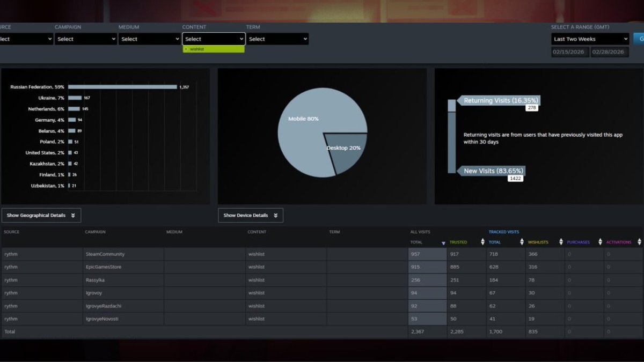Click the Russian Federation bar in chart

click(122, 87)
